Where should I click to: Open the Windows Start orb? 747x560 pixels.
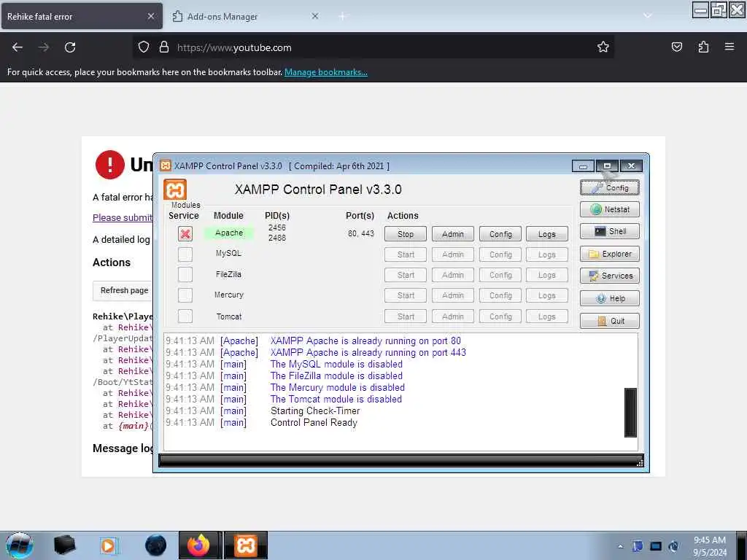[x=20, y=545]
